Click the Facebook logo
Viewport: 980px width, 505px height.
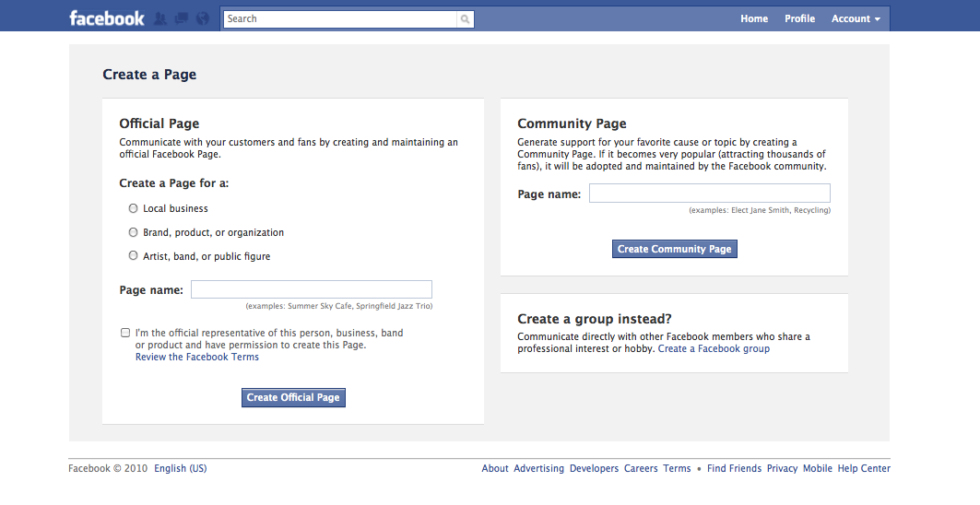[107, 18]
